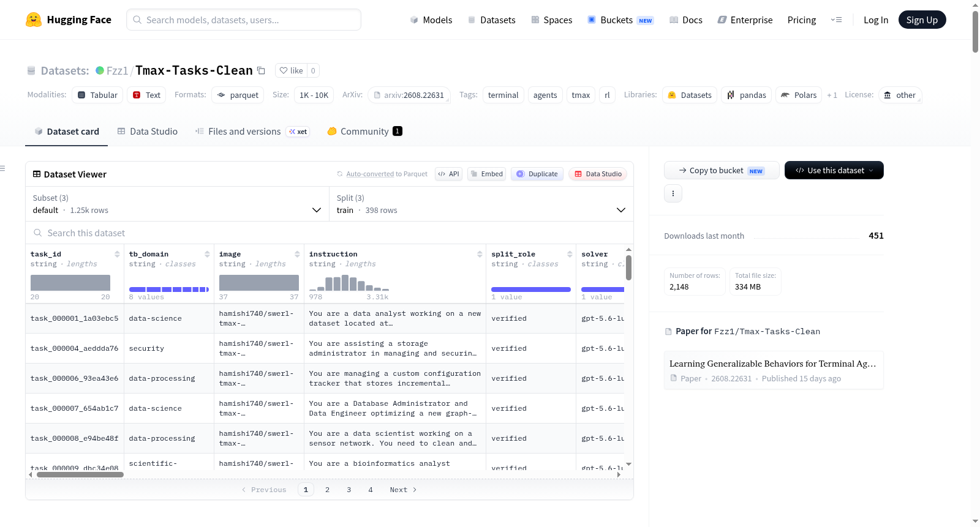This screenshot has width=980, height=527.
Task: Focus the Search models, datasets, users field
Action: pos(244,20)
